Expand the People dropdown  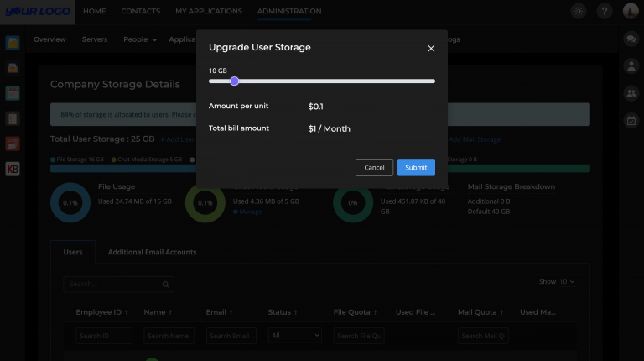coord(140,39)
